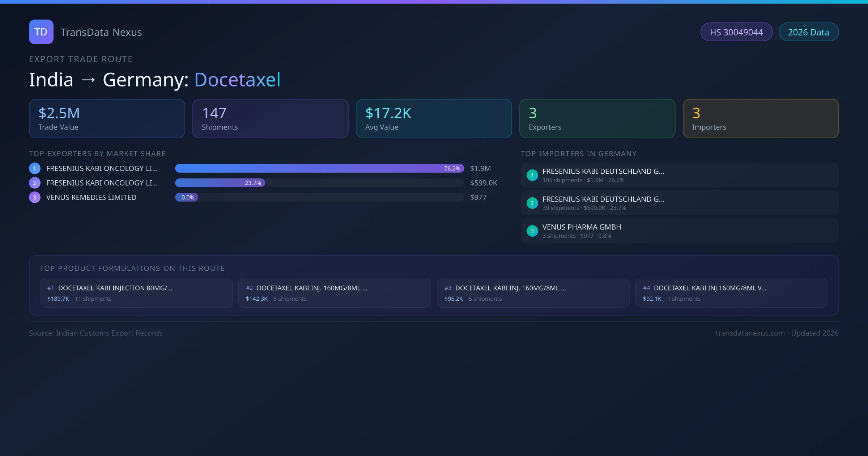Screen dimensions: 868x456
Task: Click rank 3 circle beside Venus Remedies
Action: (35, 197)
